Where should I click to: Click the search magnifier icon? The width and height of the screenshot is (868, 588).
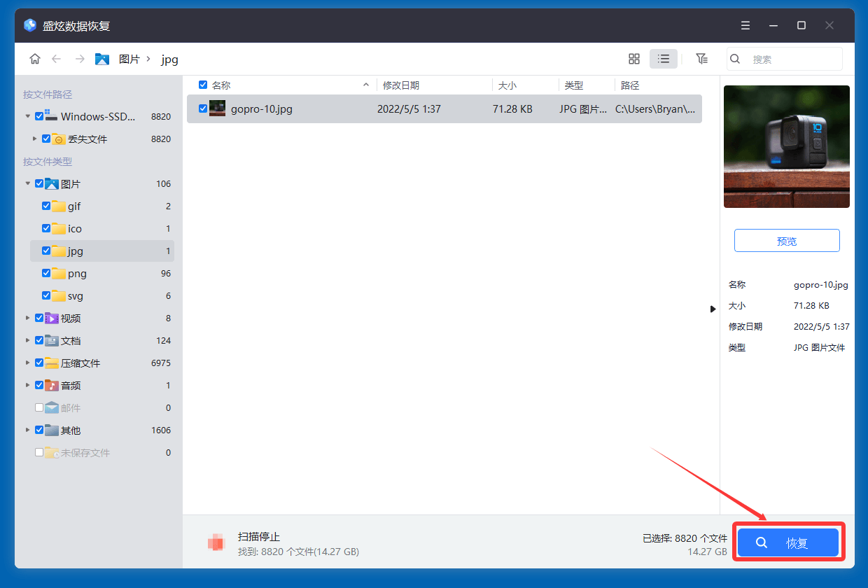[x=735, y=58]
